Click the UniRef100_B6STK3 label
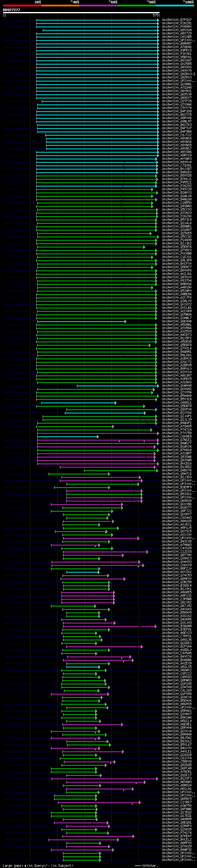The width and height of the screenshot is (197, 868). coord(176,125)
